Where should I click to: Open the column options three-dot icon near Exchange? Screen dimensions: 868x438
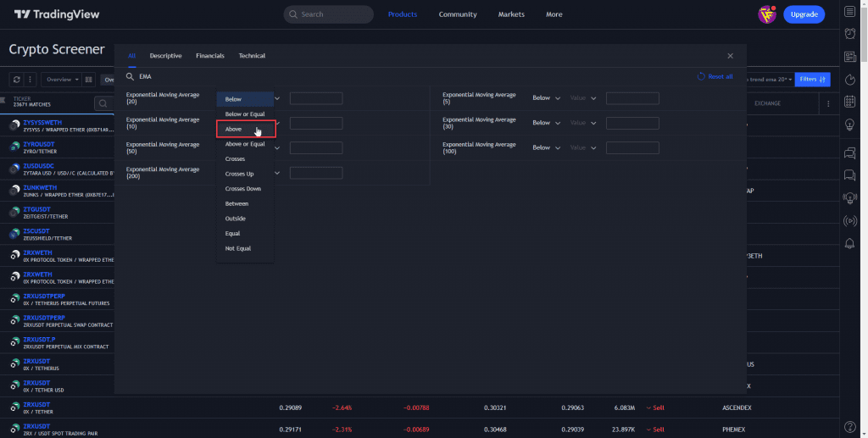pos(828,103)
